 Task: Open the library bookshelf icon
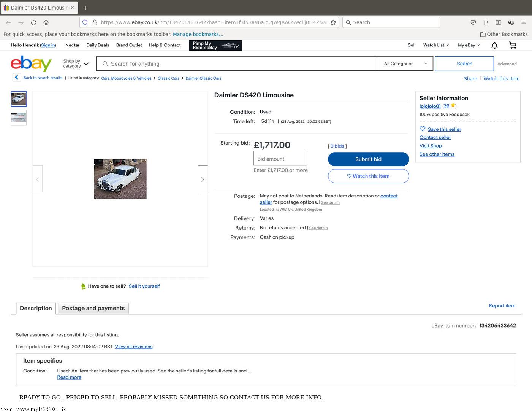coord(486,22)
